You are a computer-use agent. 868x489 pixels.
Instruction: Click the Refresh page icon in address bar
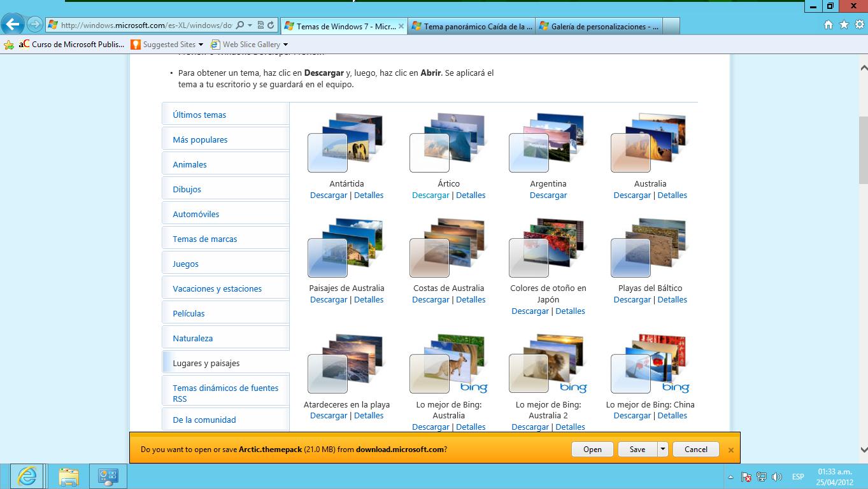[x=271, y=25]
